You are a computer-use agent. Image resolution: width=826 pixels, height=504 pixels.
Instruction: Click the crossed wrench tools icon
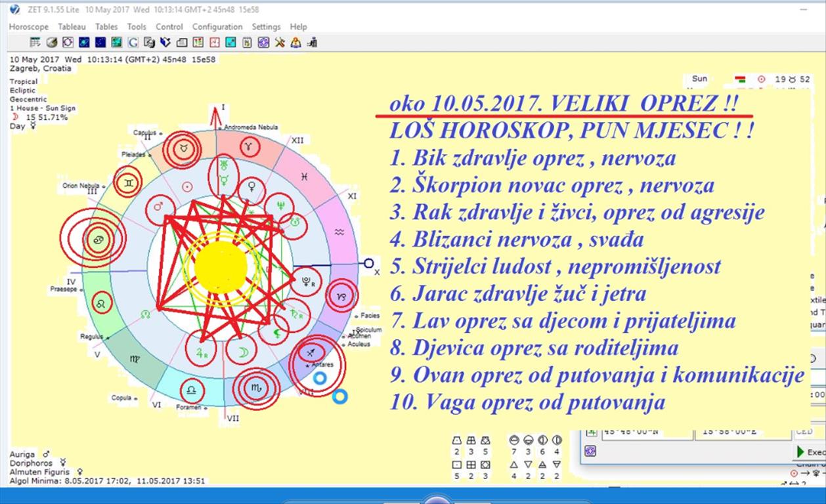click(x=280, y=43)
